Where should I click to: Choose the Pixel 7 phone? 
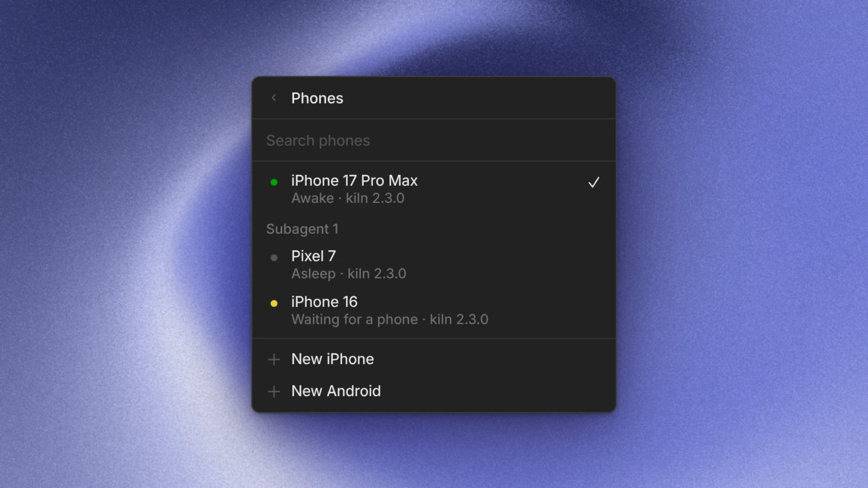pos(434,264)
